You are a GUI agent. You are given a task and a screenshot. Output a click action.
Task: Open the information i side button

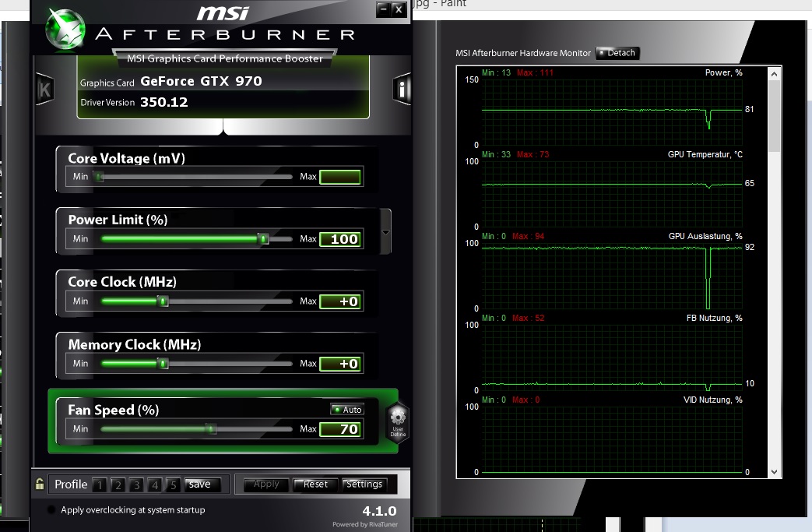click(402, 89)
